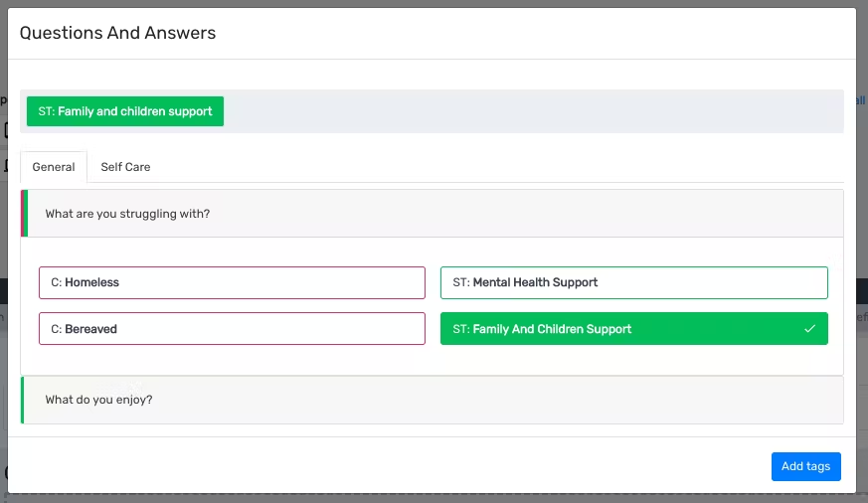
Task: Open the Self Care tab
Action: 125,167
